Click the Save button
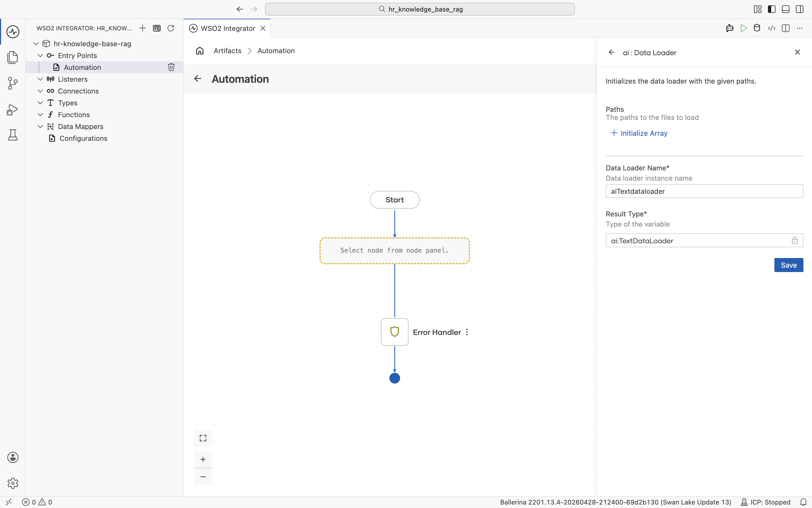Viewport: 812px width, 508px height. [789, 265]
